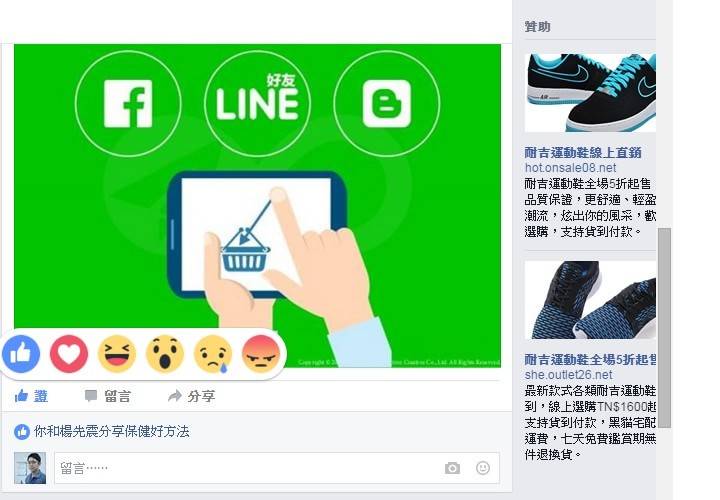Attach a photo with the camera icon
Screen dimensions: 720x500
452,468
